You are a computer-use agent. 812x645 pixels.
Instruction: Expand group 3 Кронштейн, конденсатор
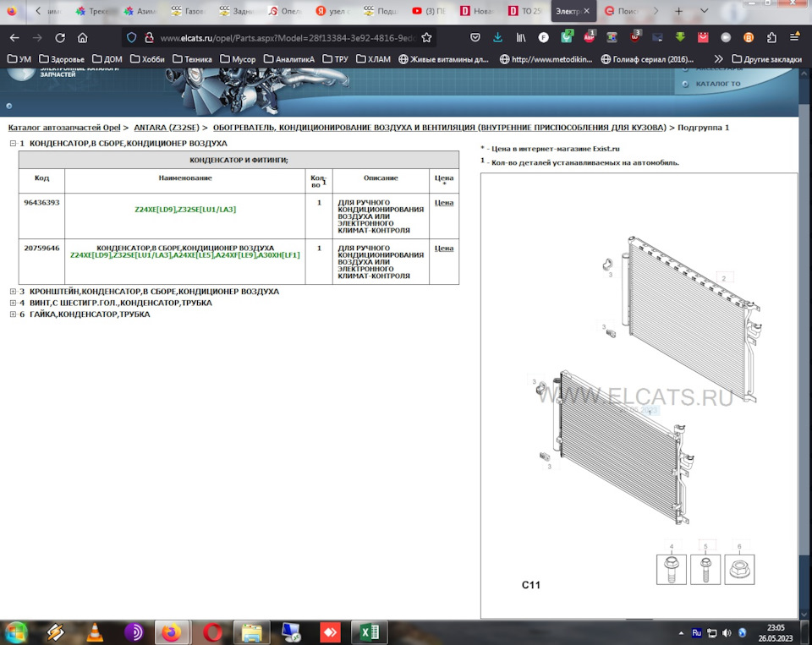tap(13, 292)
